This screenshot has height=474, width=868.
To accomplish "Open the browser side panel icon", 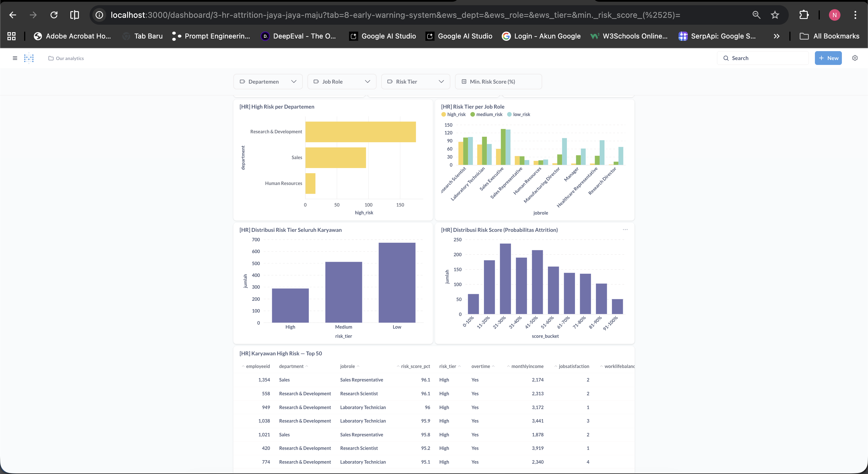I will (x=74, y=15).
